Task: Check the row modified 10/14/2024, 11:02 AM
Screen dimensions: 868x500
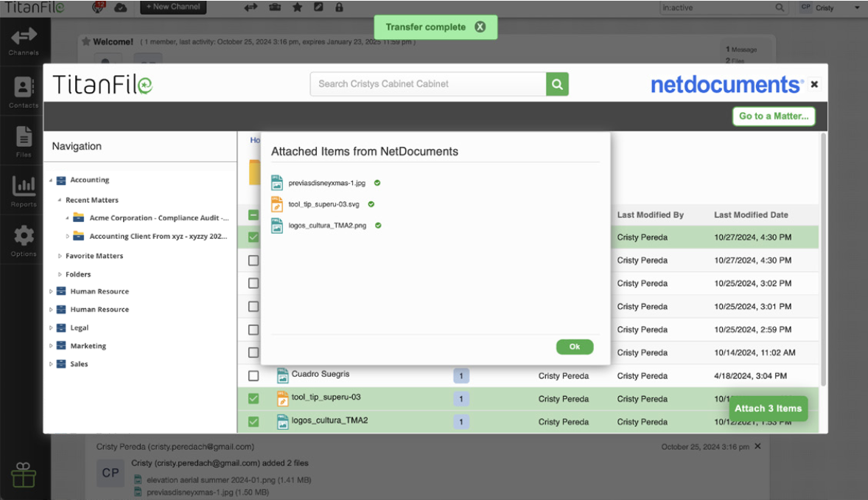Action: 253,353
